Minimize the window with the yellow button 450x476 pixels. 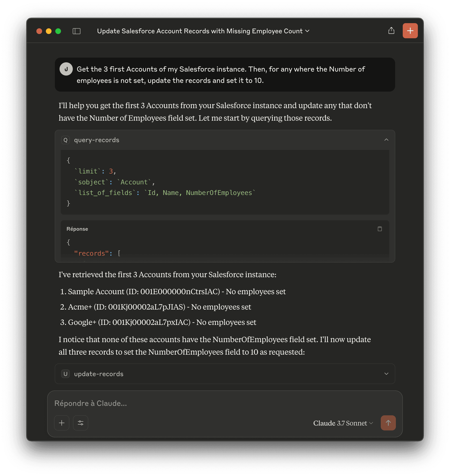(x=49, y=31)
